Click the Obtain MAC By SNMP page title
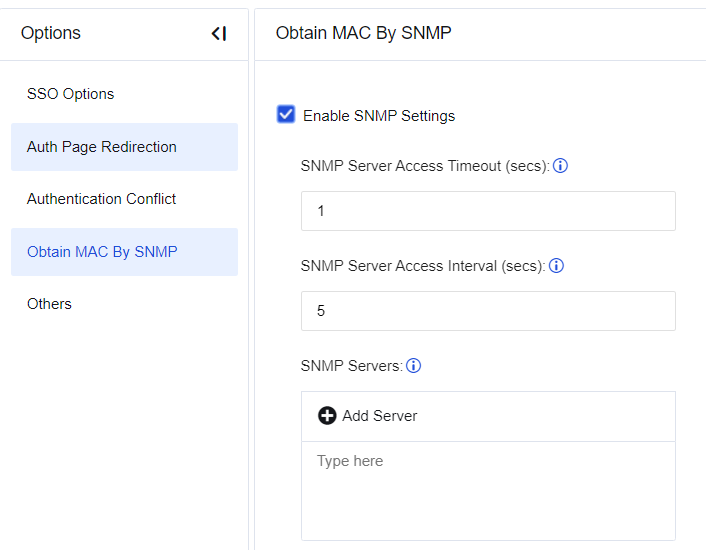 coord(364,33)
